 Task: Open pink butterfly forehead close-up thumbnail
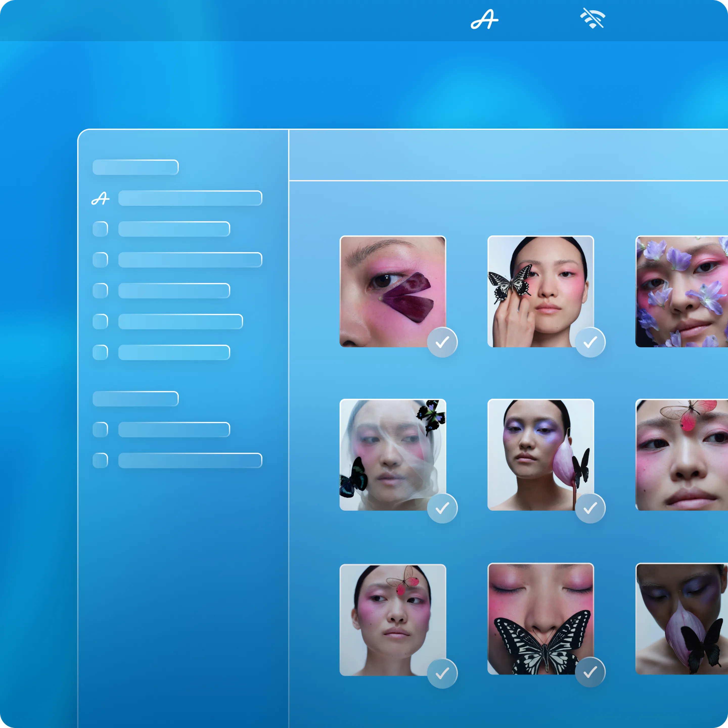tap(681, 455)
